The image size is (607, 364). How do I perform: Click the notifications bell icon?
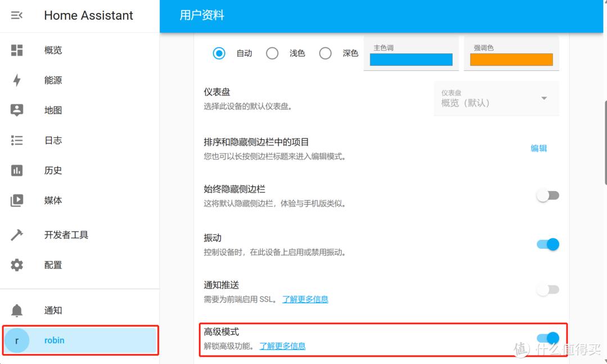coord(17,310)
